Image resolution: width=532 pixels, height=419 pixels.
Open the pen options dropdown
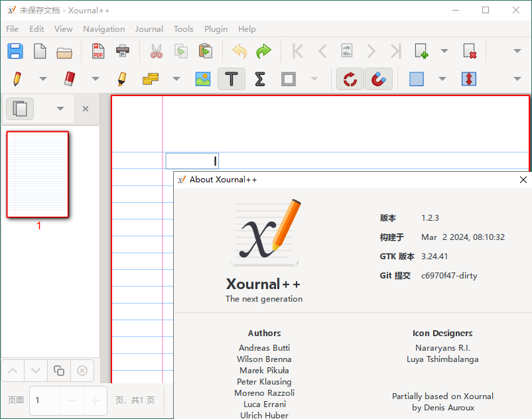coord(42,79)
